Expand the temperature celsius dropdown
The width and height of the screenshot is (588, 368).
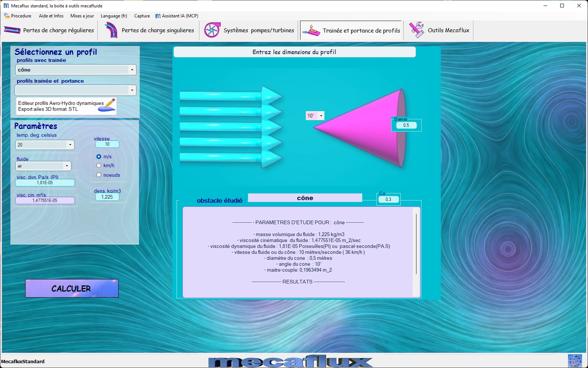(70, 145)
